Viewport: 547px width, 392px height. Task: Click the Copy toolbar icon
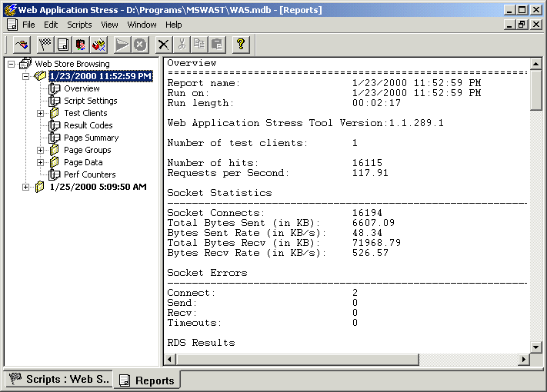pos(199,45)
